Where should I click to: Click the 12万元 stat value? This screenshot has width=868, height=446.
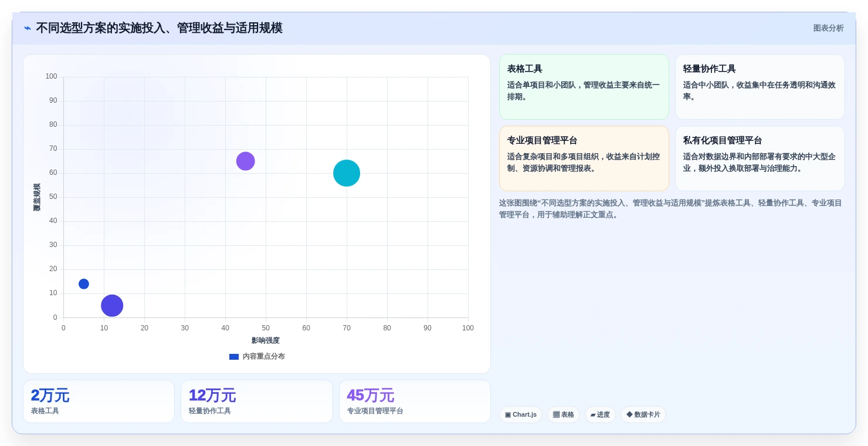point(212,395)
